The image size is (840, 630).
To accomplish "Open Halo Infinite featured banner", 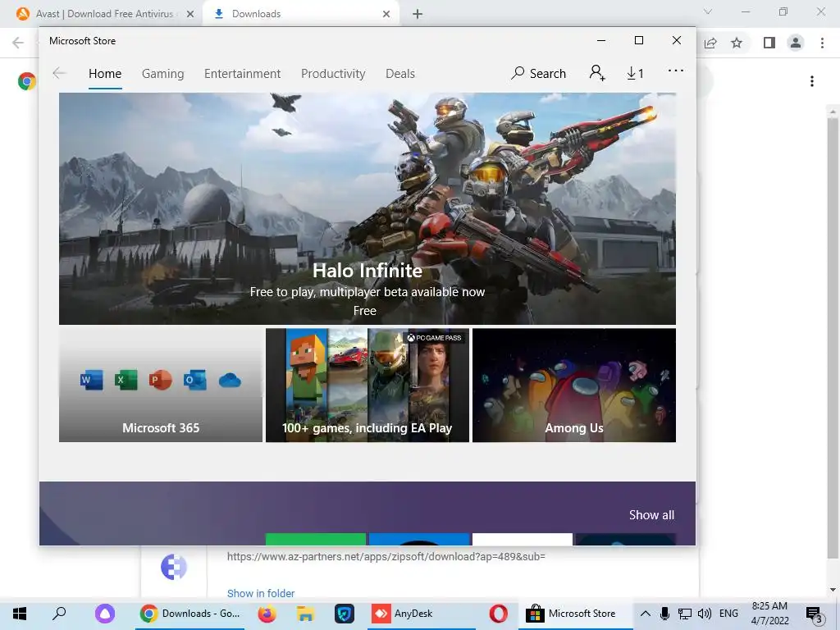I will 367,208.
